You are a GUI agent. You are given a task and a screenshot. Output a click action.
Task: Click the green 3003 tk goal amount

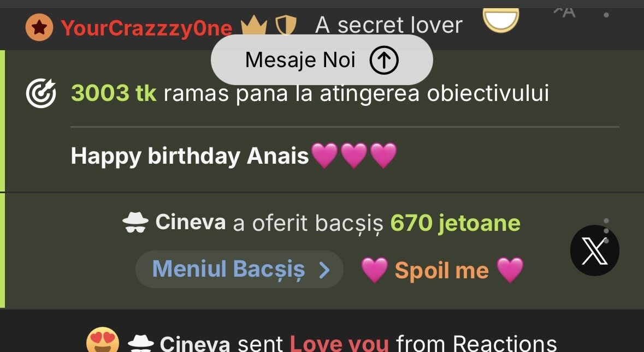click(x=114, y=94)
